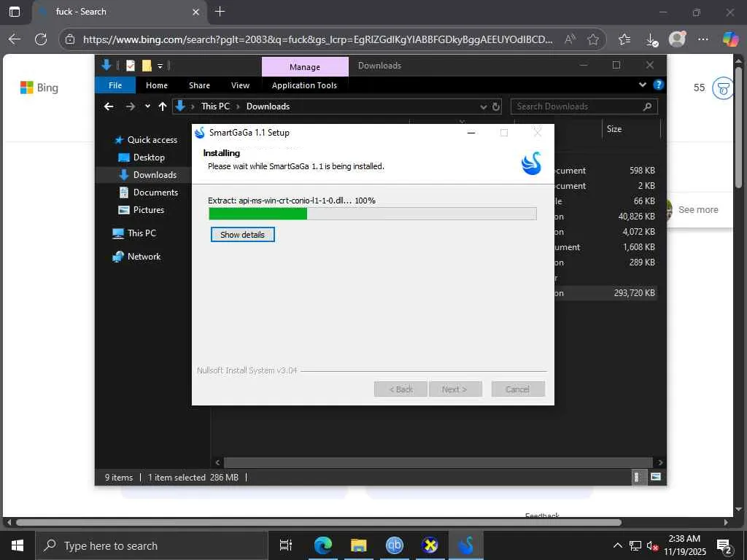Launch Copilot from the Edge toolbar
The width and height of the screenshot is (747, 560).
pyautogui.click(x=729, y=39)
